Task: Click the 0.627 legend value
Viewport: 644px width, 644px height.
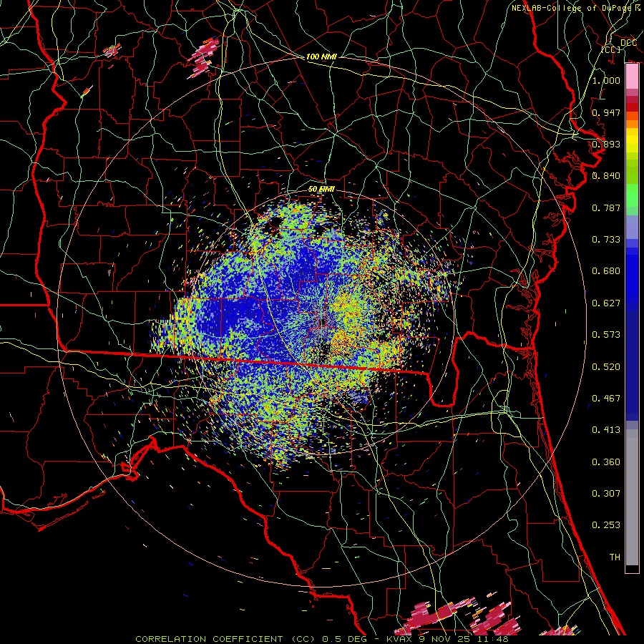Action: click(x=606, y=303)
